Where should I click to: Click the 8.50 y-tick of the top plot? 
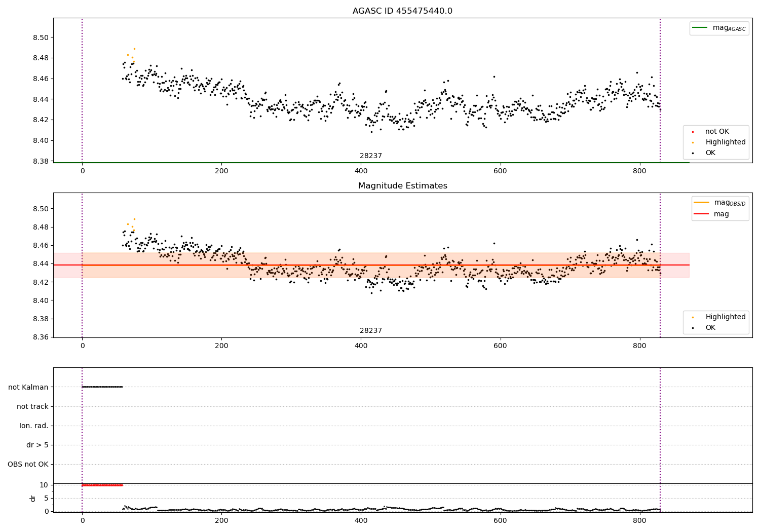pos(42,38)
